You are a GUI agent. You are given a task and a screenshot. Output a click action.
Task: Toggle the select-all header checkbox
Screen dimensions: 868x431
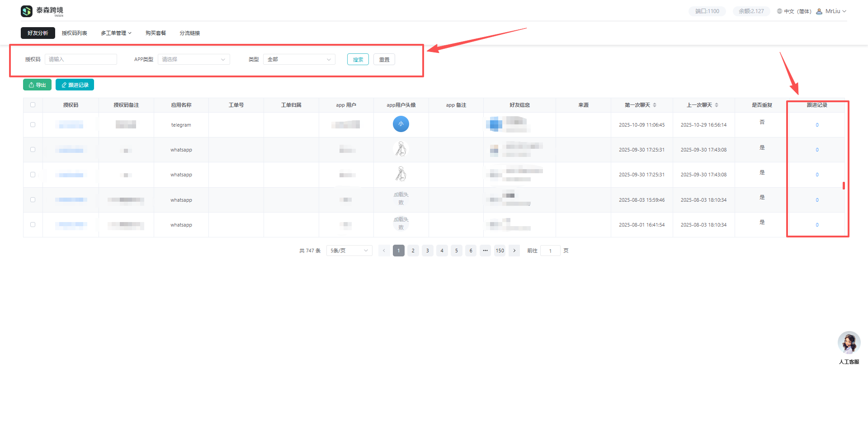33,105
